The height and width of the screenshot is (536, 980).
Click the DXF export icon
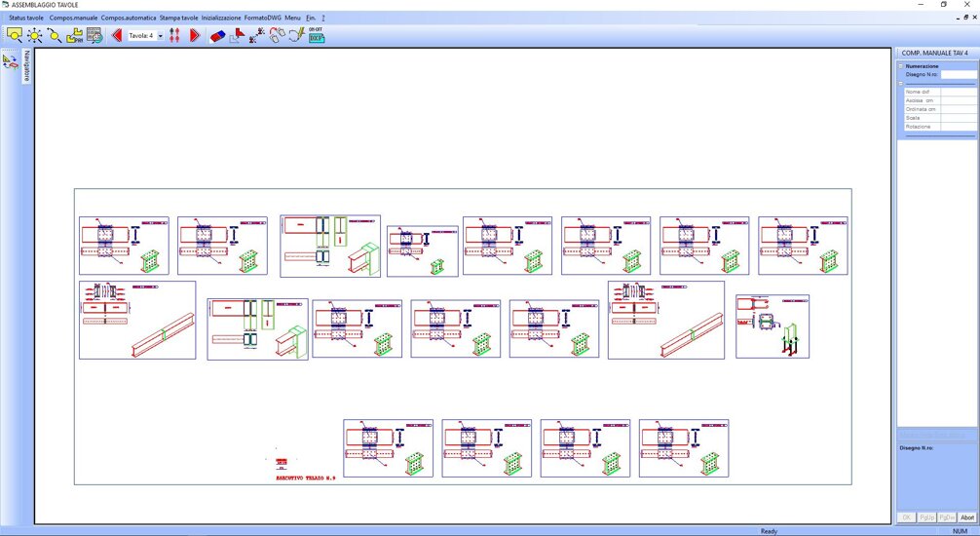tap(316, 39)
